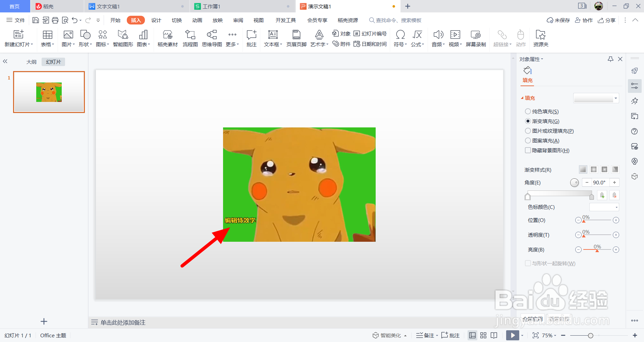Switch to 大纲 outline tab
This screenshot has width=644, height=342.
[x=32, y=62]
